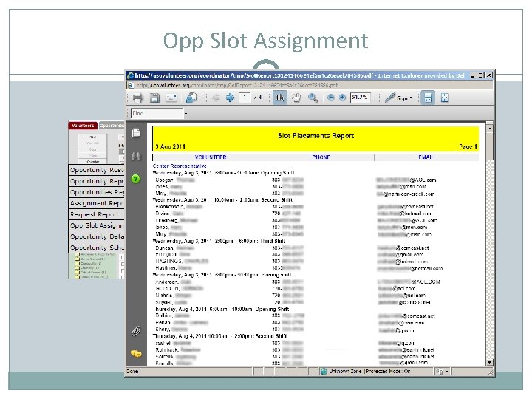The height and width of the screenshot is (399, 532).
Task: Click the vertical scrollbar thumb
Action: 489,146
